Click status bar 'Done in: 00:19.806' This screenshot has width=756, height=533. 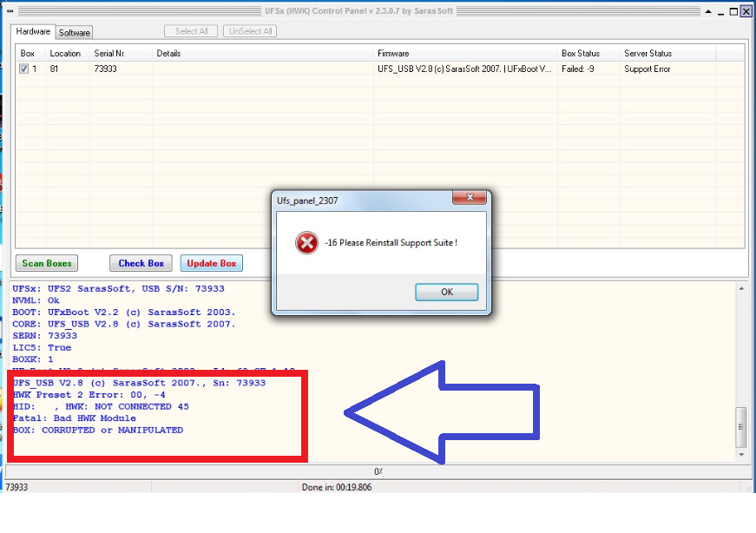(x=337, y=487)
